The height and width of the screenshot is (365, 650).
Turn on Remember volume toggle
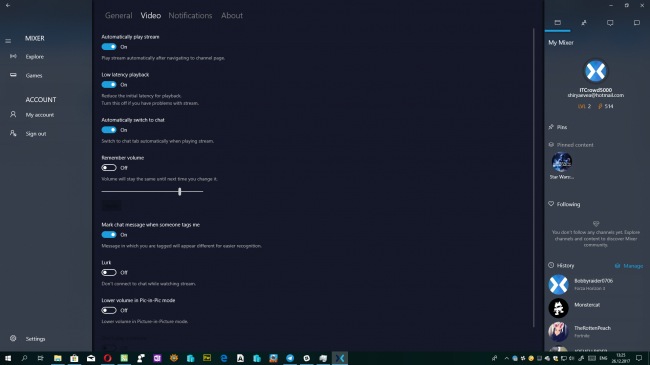(x=109, y=168)
